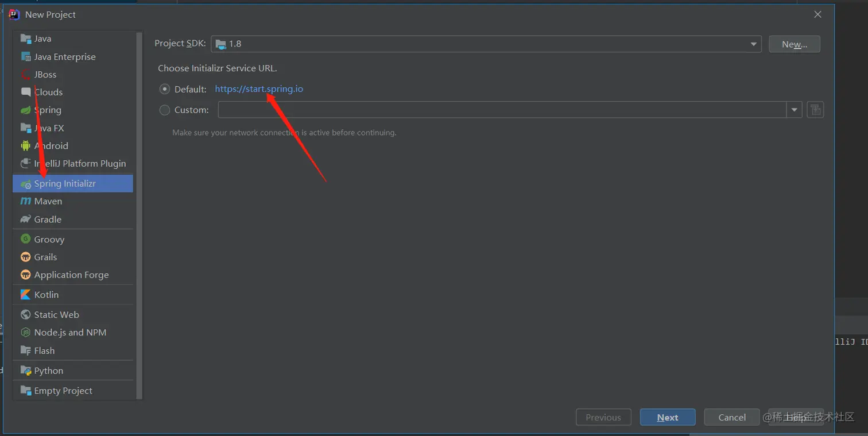The width and height of the screenshot is (868, 436).
Task: Select the Java project type icon
Action: click(x=26, y=38)
